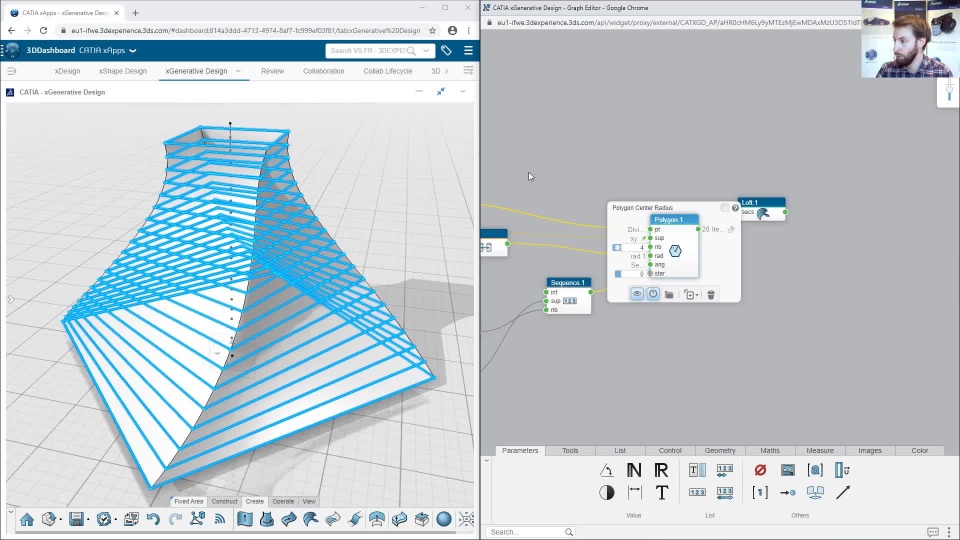Click the Undo arrow icon
This screenshot has width=960, height=540.
(153, 520)
